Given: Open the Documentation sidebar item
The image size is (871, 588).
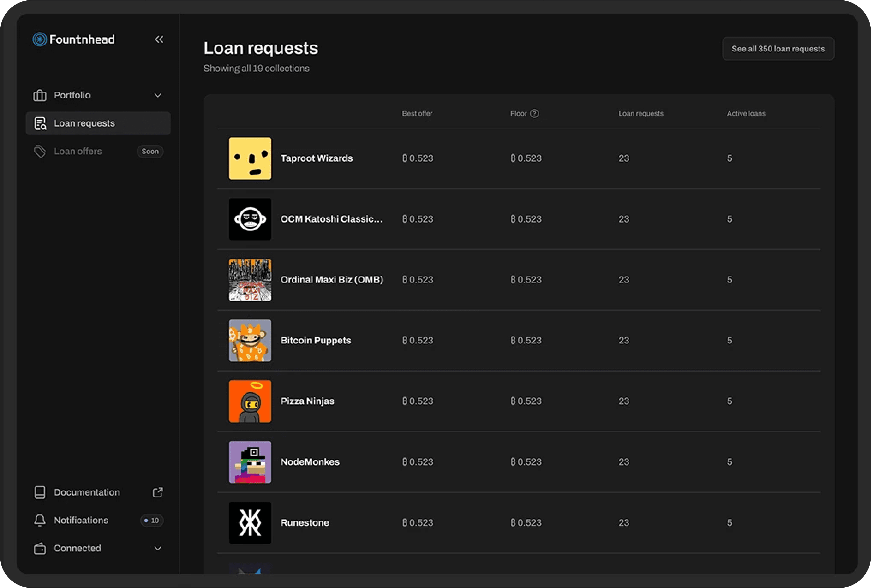Looking at the screenshot, I should coord(87,492).
